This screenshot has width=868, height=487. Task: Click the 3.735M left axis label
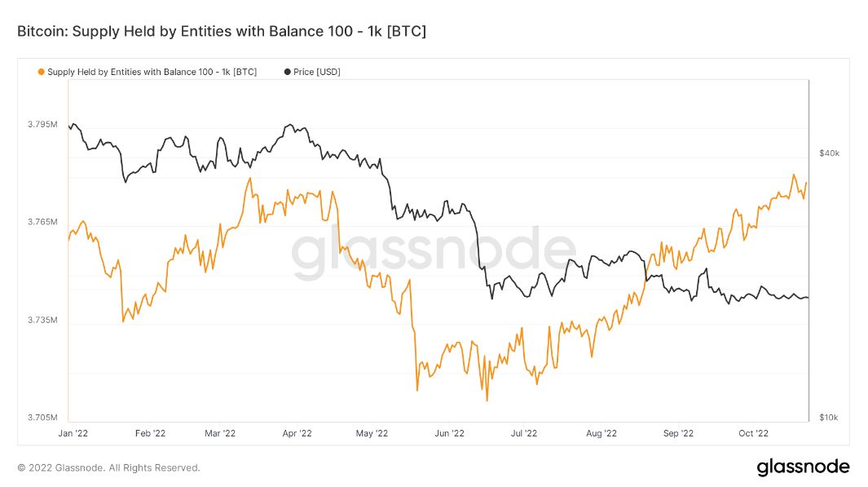42,320
